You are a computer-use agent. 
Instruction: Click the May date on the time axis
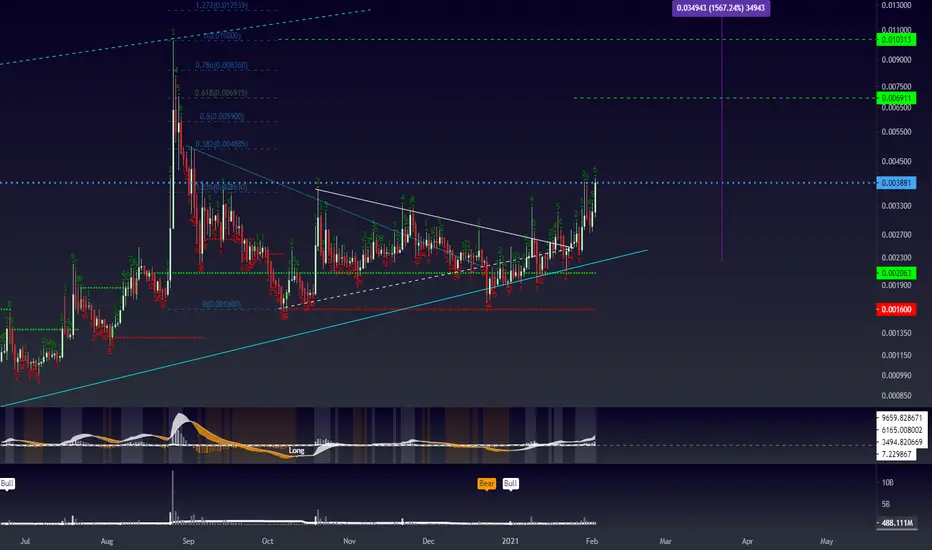click(x=826, y=541)
